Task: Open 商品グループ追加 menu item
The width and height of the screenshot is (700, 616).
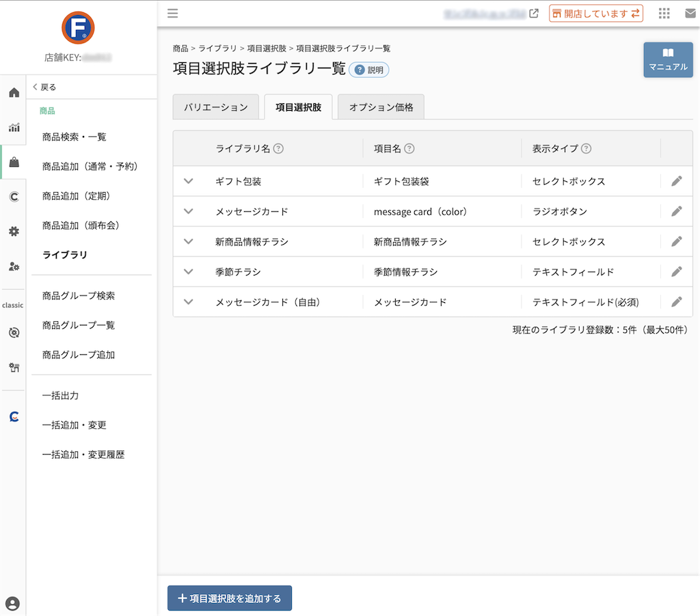Action: click(79, 355)
